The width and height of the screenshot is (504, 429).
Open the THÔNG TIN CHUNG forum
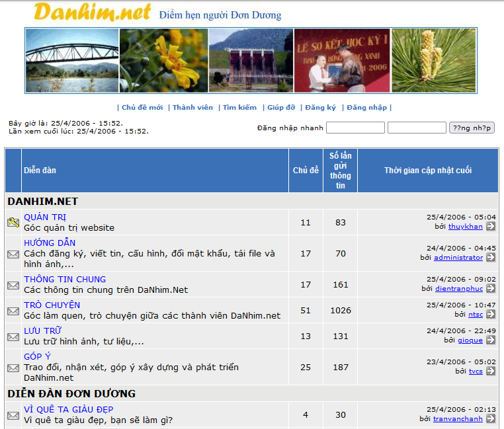65,279
